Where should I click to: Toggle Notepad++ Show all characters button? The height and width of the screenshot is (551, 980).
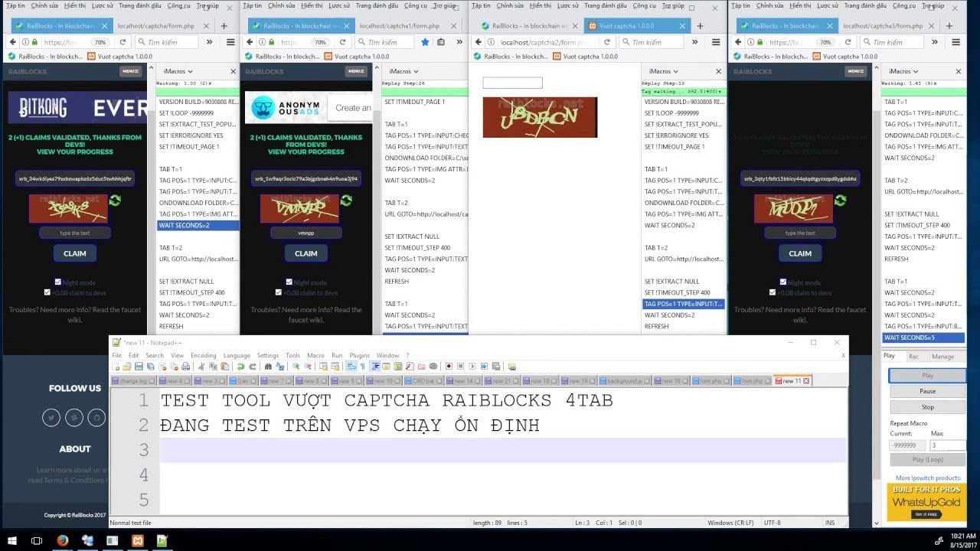tap(362, 367)
